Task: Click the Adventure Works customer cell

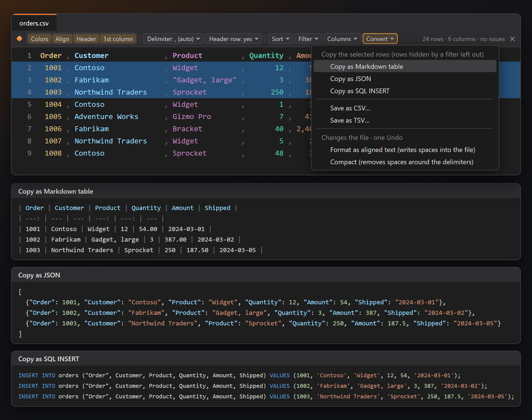Action: click(x=106, y=117)
